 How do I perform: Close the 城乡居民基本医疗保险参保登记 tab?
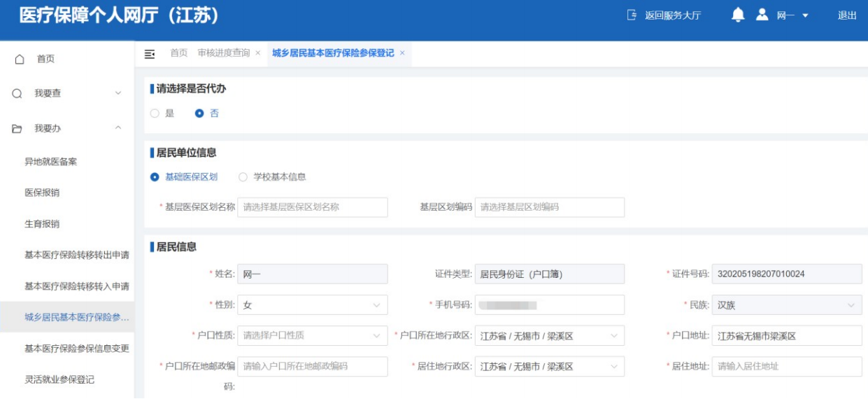coord(402,53)
